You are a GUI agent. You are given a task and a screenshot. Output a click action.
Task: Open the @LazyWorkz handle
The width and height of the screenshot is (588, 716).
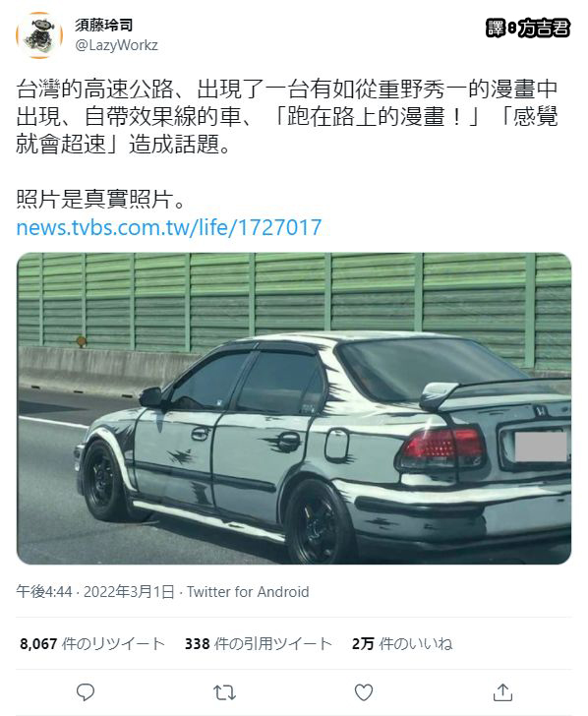116,45
